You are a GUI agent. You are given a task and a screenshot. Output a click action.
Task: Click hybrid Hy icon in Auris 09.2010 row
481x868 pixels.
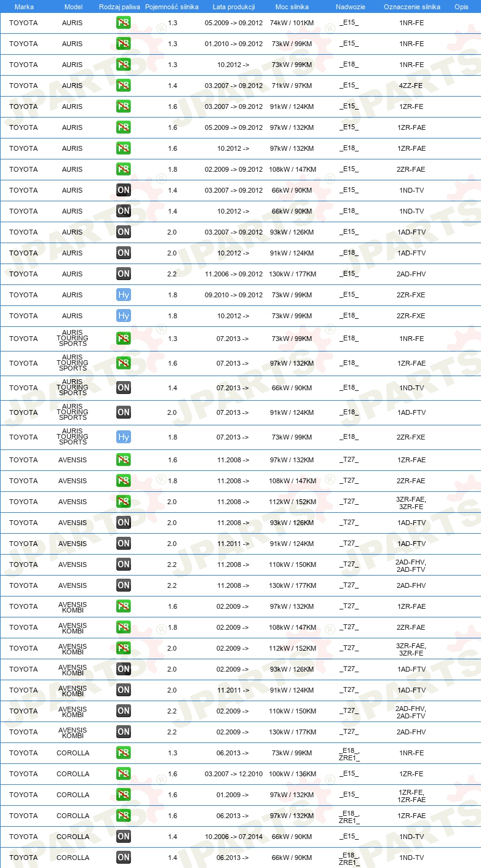click(x=123, y=295)
